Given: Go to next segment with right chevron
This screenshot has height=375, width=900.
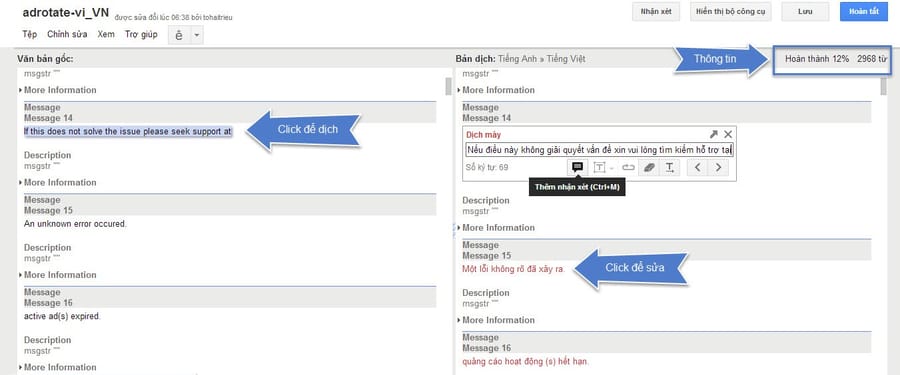Looking at the screenshot, I should point(718,168).
